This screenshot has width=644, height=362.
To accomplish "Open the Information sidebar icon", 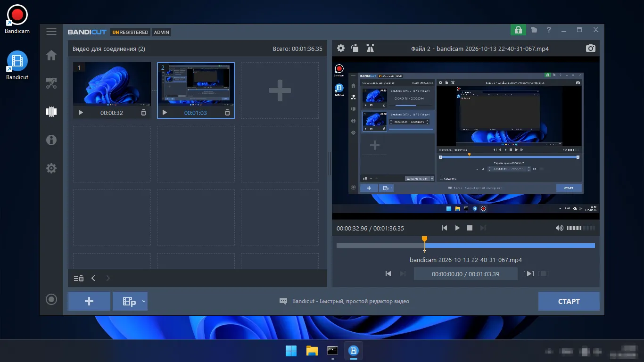I will [51, 140].
